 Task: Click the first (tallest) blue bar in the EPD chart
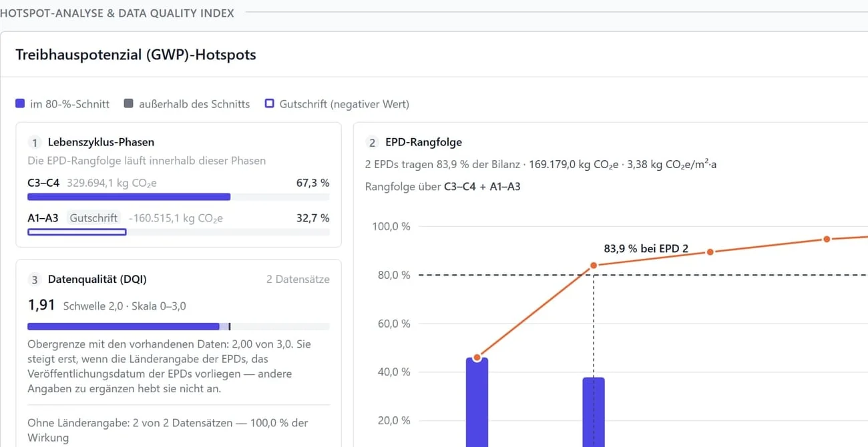477,402
